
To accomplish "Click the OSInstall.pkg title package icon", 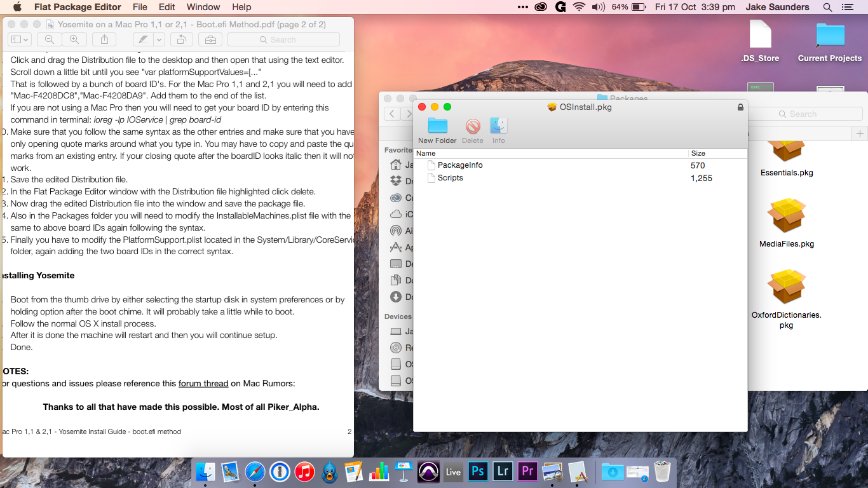I will [x=552, y=107].
